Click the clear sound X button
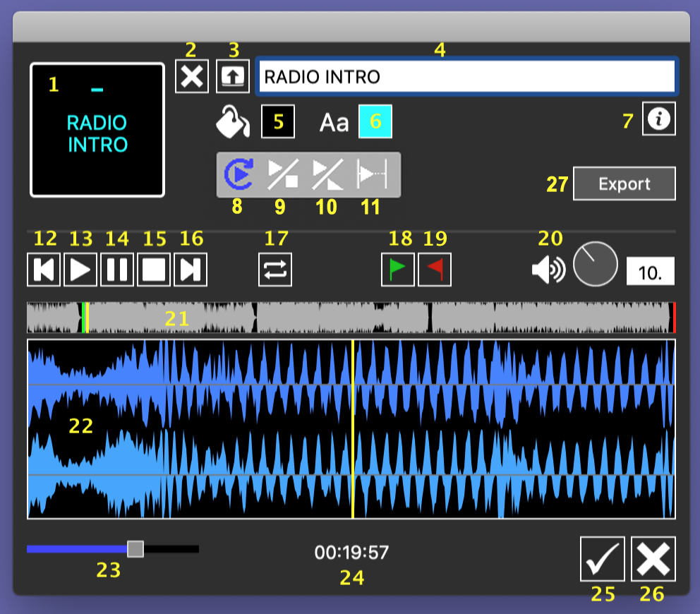Screen dimensions: 700x614 [x=191, y=76]
